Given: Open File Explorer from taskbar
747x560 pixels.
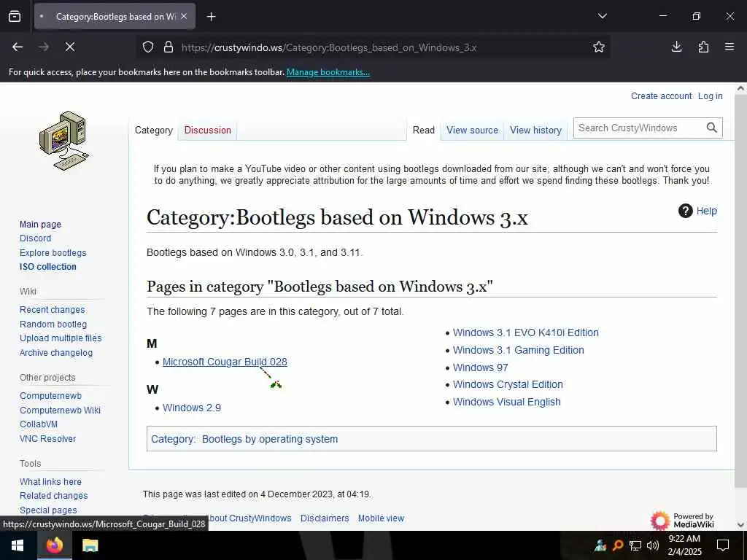Looking at the screenshot, I should (x=90, y=545).
